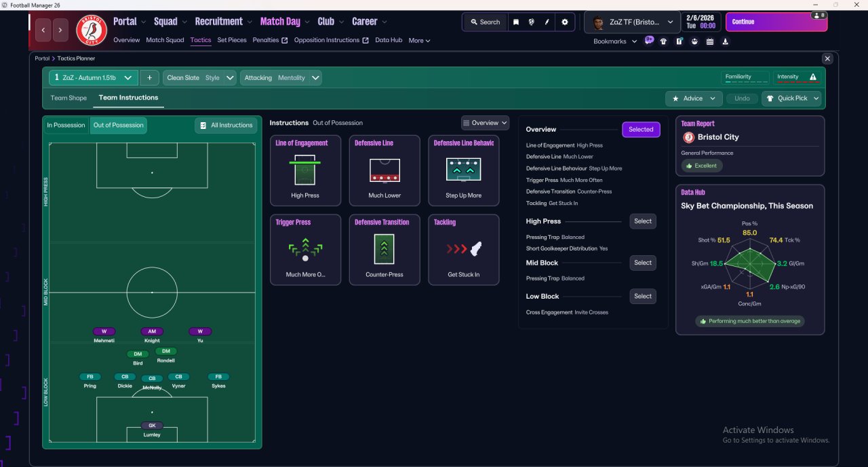Click the clipboard shortcut icon under Bookmarks

tap(679, 41)
